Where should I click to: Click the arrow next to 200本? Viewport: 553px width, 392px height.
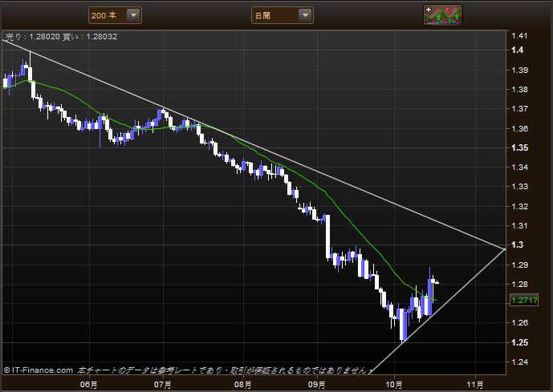coord(134,15)
